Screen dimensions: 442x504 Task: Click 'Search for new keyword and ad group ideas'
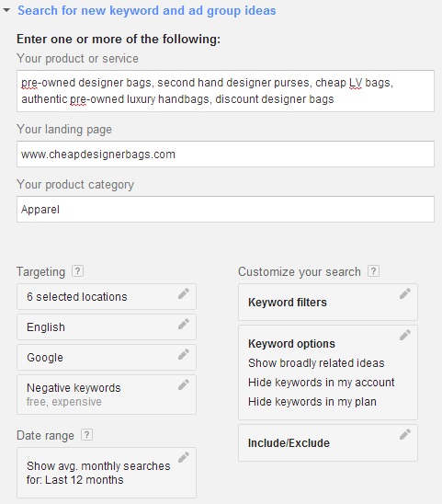click(147, 11)
